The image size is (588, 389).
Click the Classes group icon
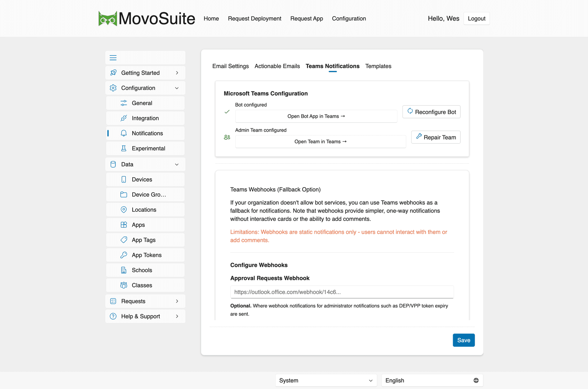coord(124,285)
